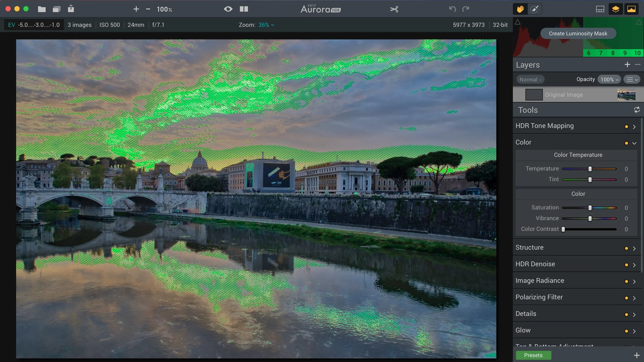644x362 pixels.
Task: Toggle the compare split view icon
Action: coord(244,9)
